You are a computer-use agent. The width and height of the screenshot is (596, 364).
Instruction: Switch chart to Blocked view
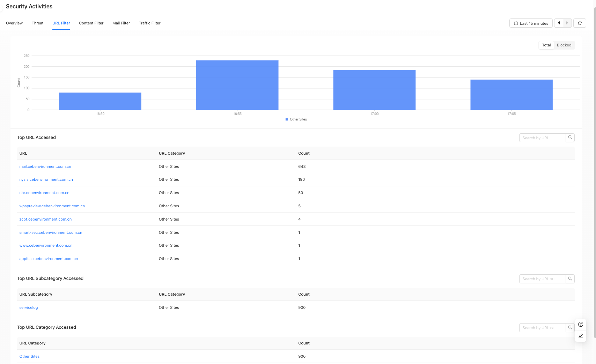click(564, 45)
